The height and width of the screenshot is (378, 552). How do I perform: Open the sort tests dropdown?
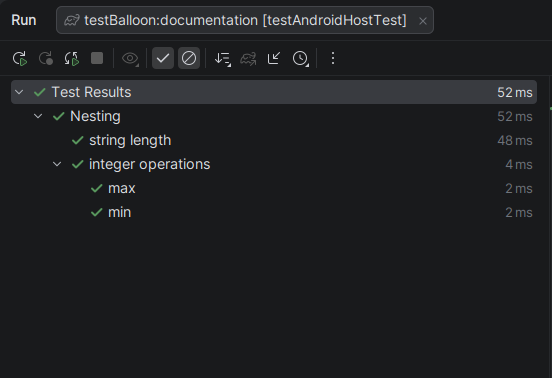[x=222, y=58]
